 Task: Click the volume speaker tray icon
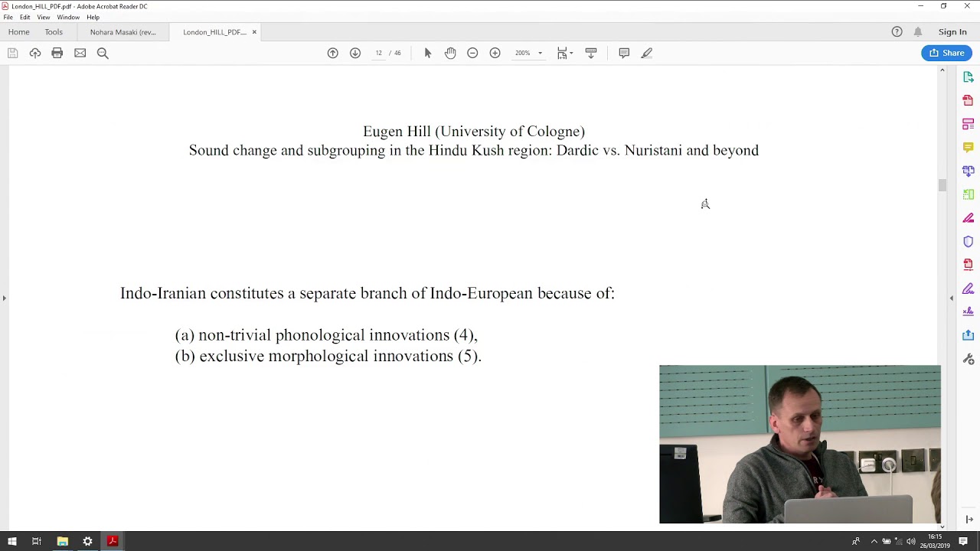tap(911, 542)
